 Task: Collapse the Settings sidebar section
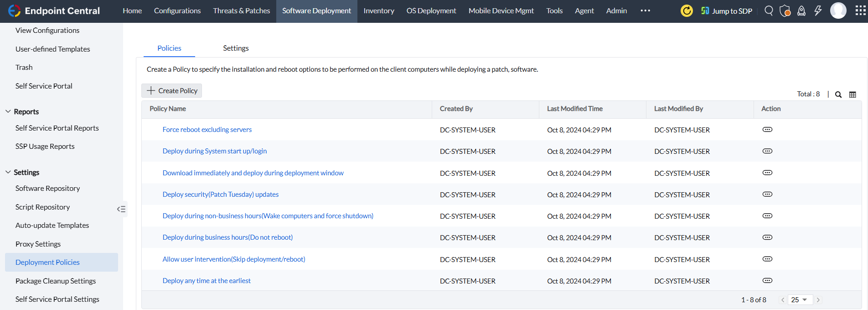coord(8,172)
